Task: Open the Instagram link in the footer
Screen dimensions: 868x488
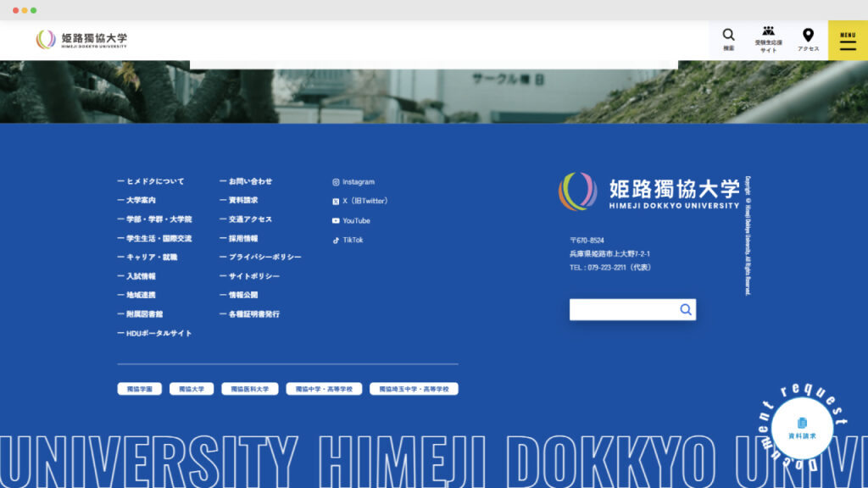Action: click(x=353, y=182)
